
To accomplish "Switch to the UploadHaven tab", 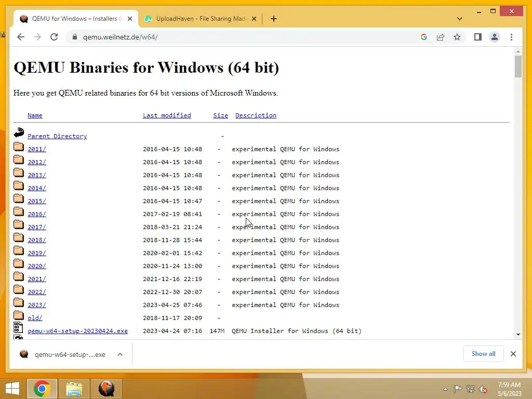I will [x=200, y=19].
